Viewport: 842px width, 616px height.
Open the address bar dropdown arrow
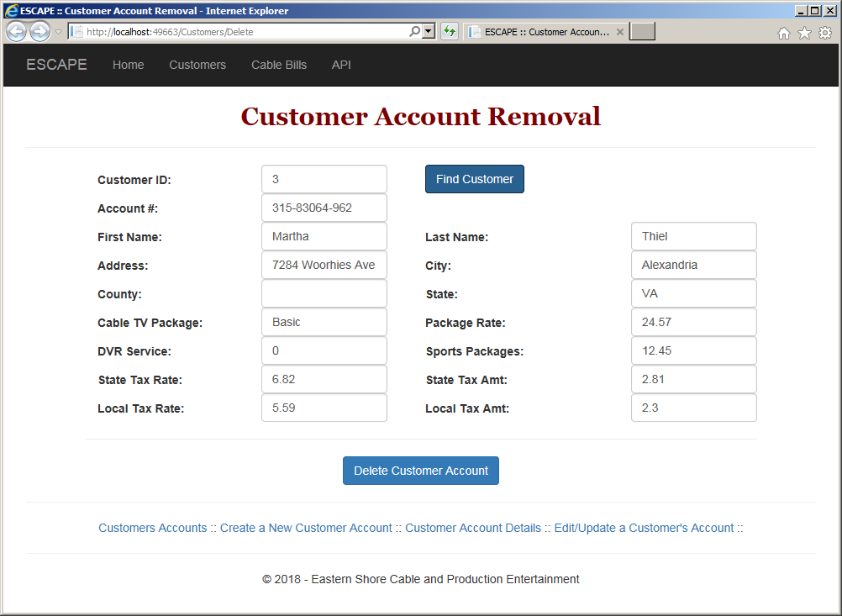pos(429,32)
